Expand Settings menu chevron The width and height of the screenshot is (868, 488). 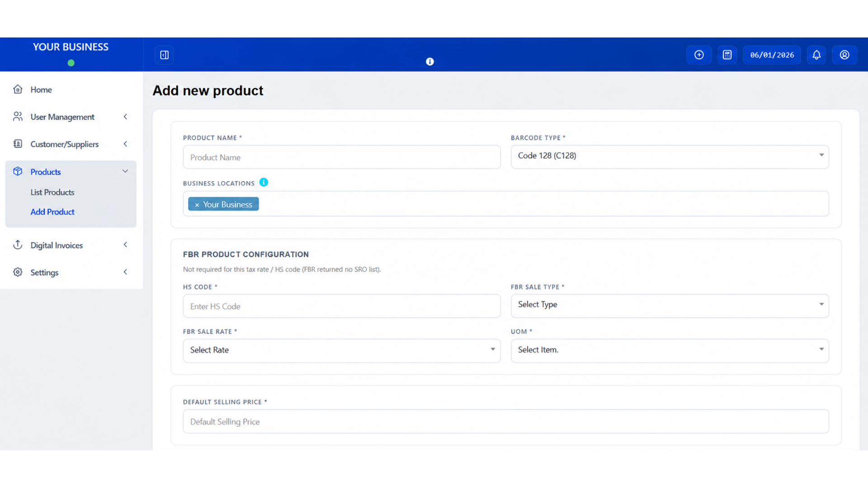(x=125, y=272)
